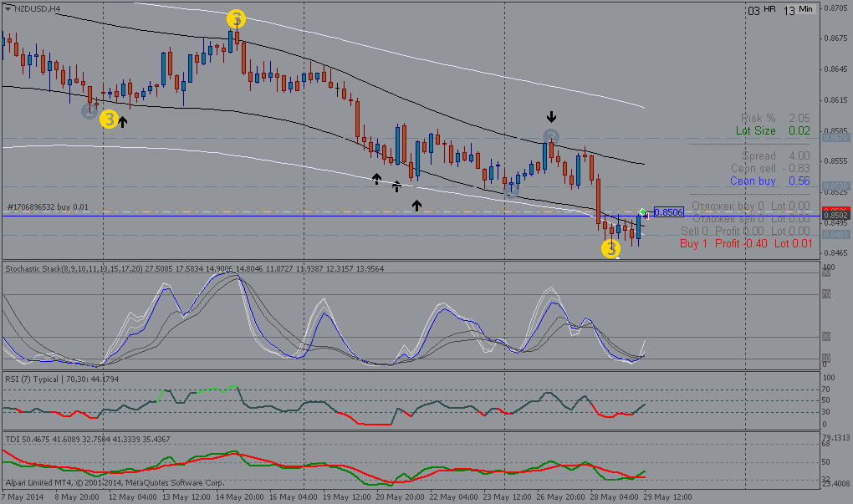Select the 'Отложек buy 0 Lot 0.00' line
Viewport: 853px width, 504px height.
click(x=751, y=206)
